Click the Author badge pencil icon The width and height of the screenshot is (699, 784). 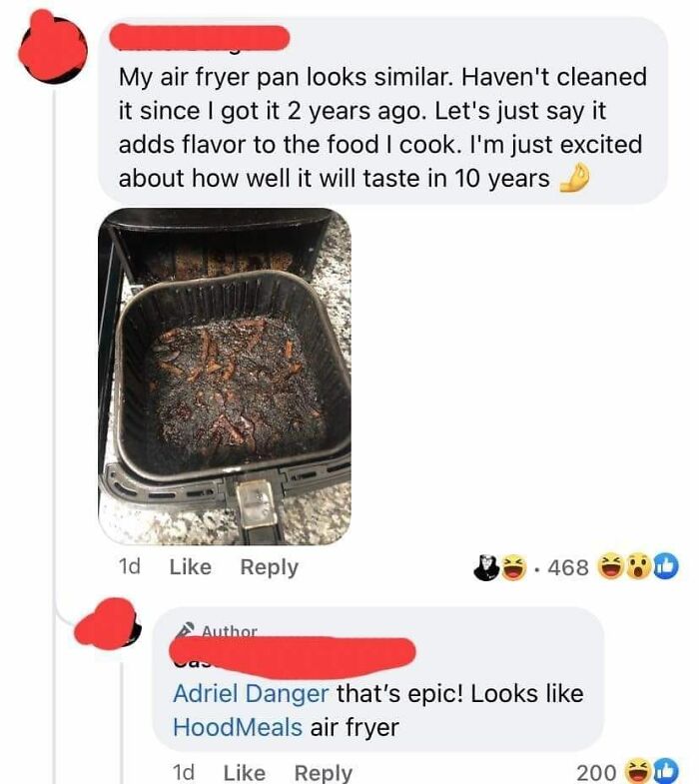click(185, 629)
